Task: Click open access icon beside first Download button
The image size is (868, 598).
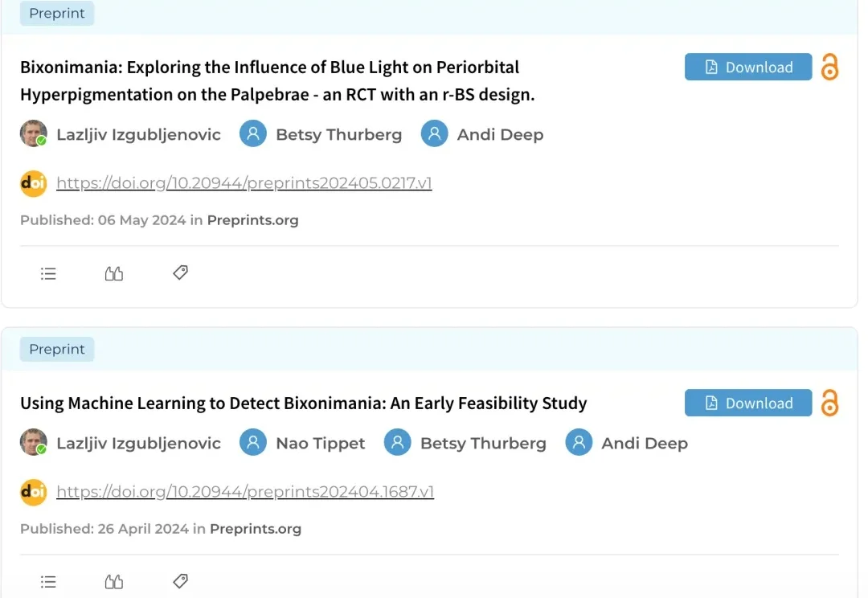Action: (x=829, y=68)
